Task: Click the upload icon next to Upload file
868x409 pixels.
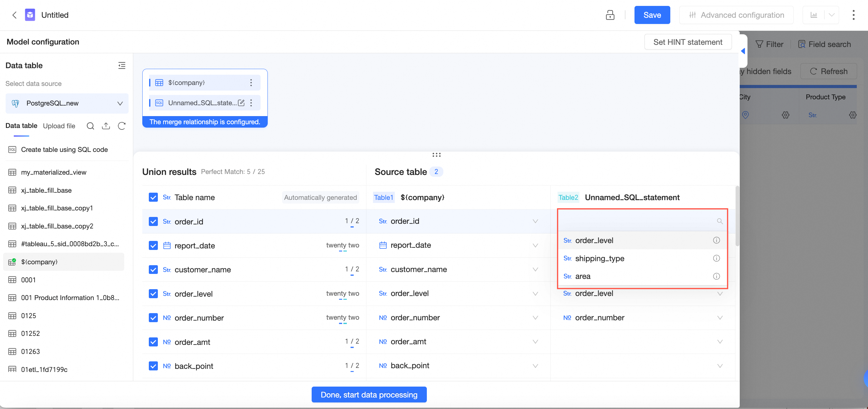Action: pyautogui.click(x=106, y=126)
